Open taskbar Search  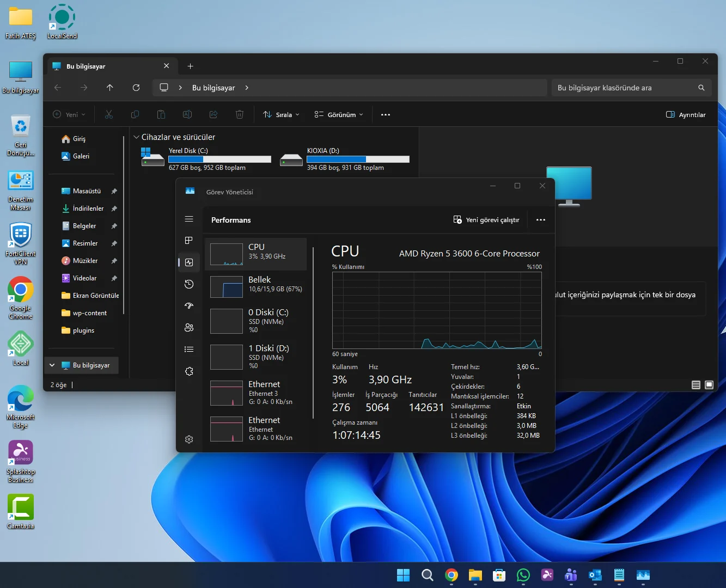(428, 575)
